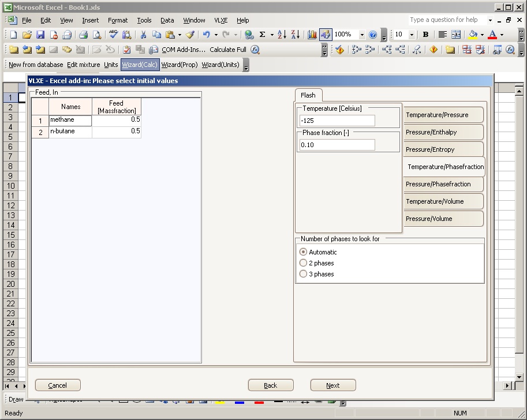Expand the Fill Color dropdown arrow
This screenshot has width=527, height=420.
482,34
